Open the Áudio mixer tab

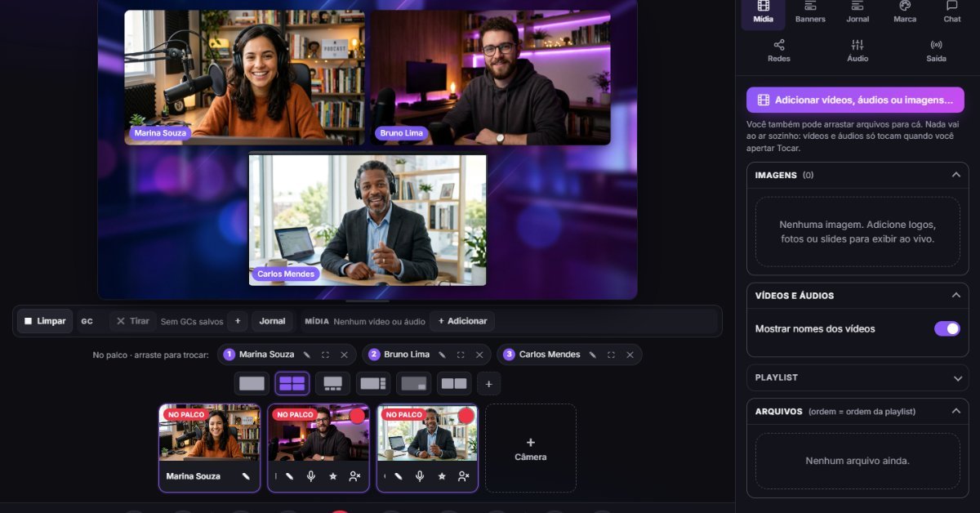click(857, 51)
